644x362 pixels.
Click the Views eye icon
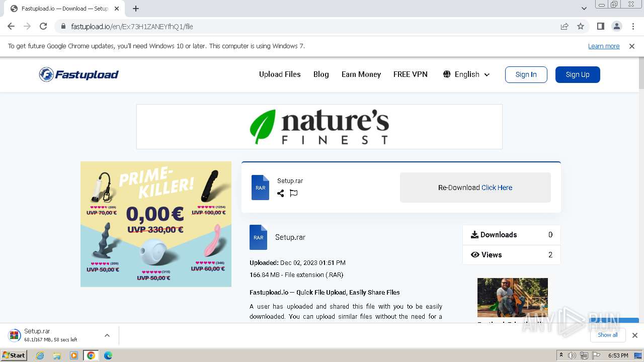coord(475,255)
